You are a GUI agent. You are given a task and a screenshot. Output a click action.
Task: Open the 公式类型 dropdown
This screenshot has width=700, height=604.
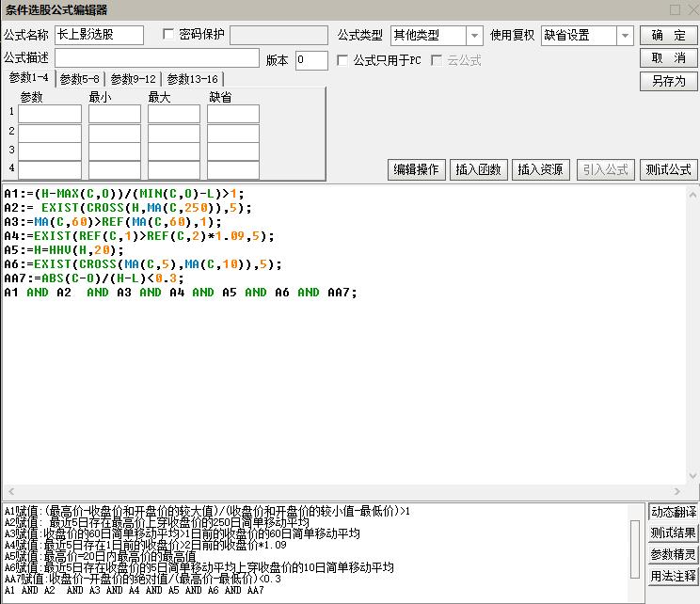click(x=473, y=36)
